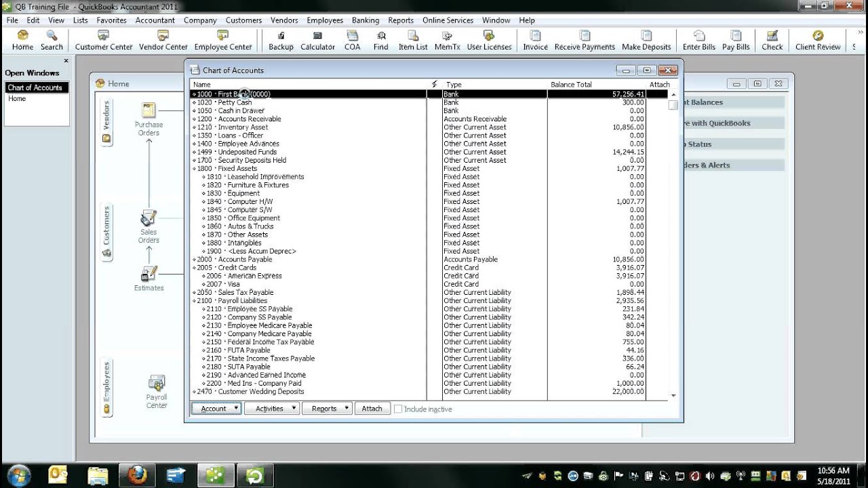Create a new Invoice from toolbar

(535, 41)
